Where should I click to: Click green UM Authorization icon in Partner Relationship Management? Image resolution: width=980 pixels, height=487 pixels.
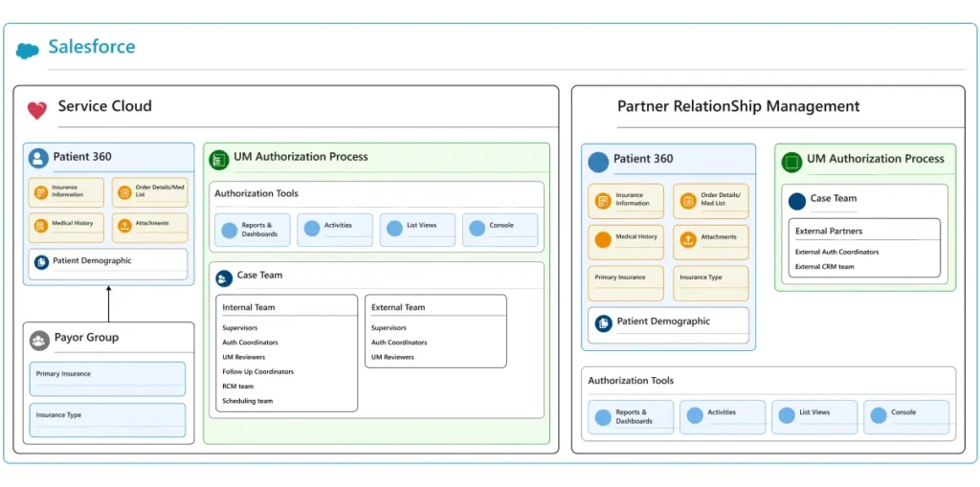coord(791,163)
